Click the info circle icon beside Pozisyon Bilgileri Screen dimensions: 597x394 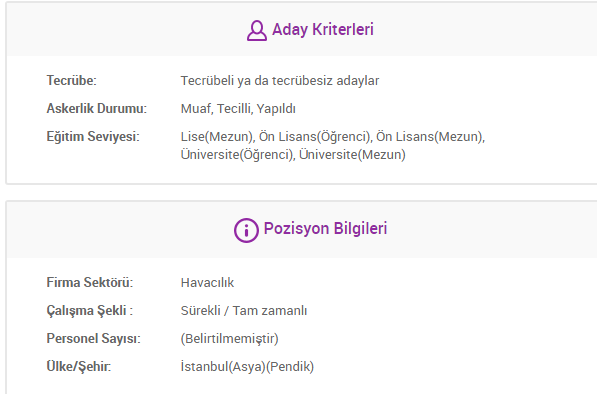tap(246, 230)
